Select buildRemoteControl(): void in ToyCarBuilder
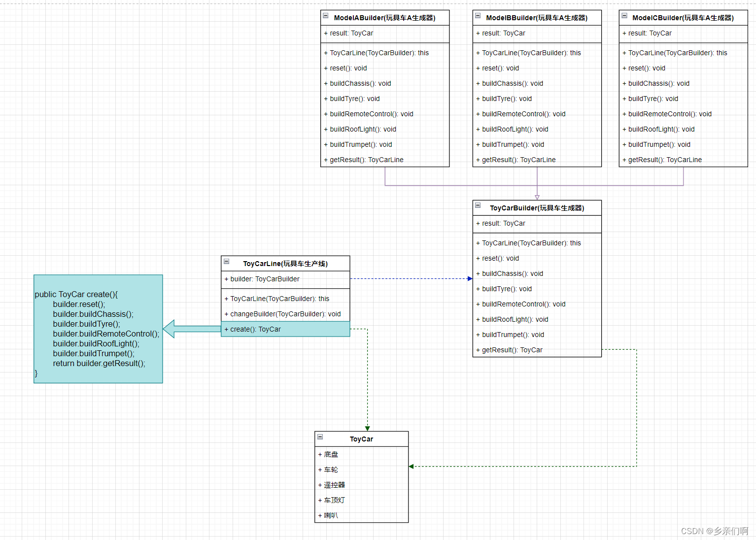Screen dimensions: 756x540 click(537, 304)
